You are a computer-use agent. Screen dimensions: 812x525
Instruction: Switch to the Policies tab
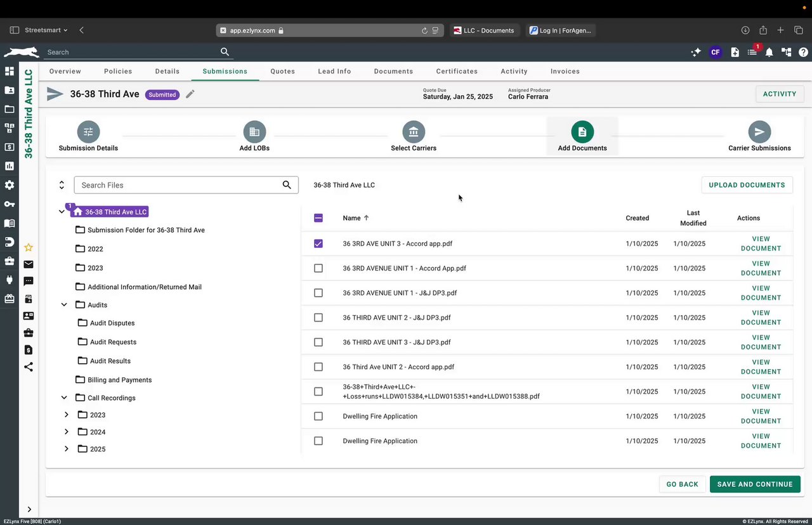point(118,71)
